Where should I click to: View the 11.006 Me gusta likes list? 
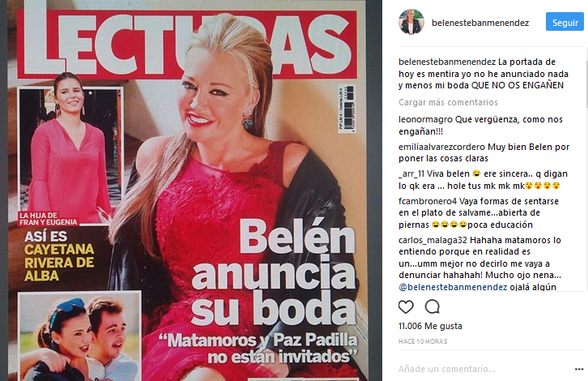click(430, 326)
